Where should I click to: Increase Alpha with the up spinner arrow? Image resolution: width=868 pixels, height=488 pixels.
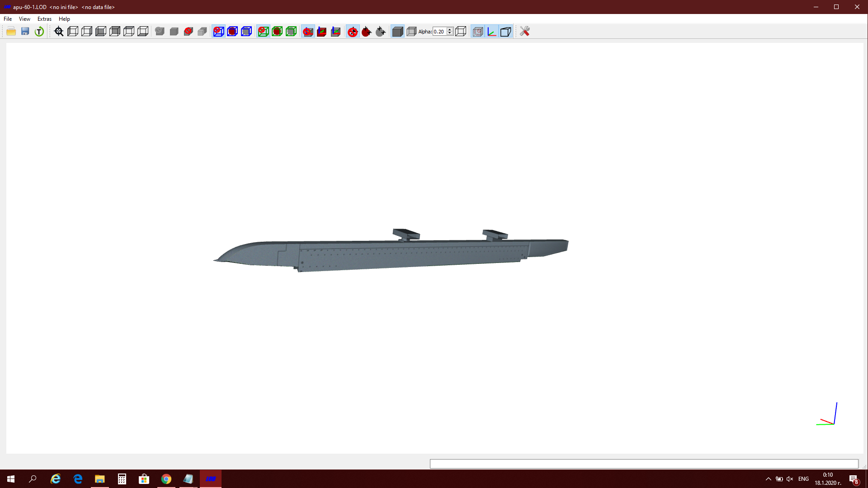[450, 29]
